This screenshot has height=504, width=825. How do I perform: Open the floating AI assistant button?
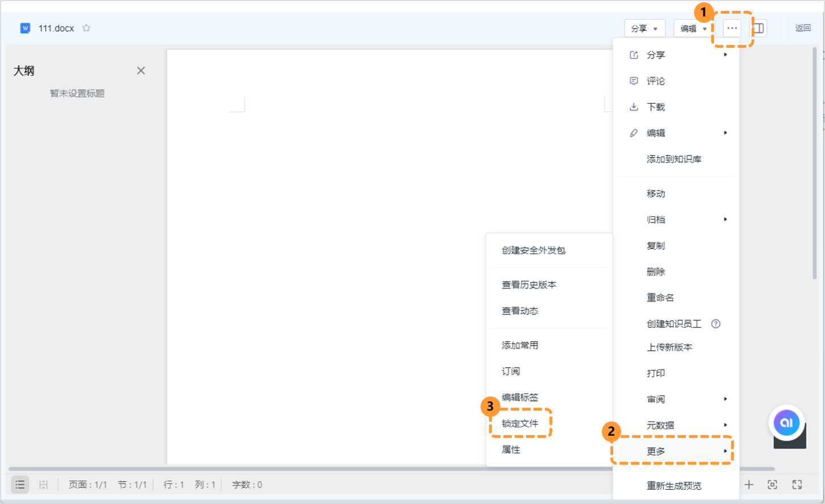pos(786,423)
